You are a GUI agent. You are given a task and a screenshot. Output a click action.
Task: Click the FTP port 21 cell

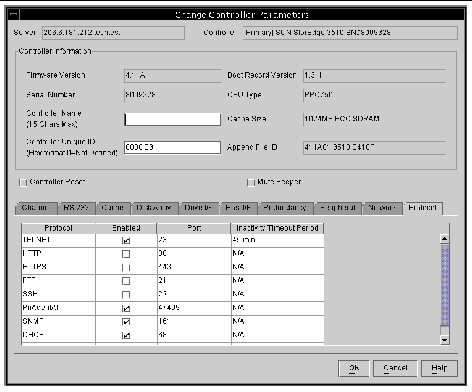(194, 281)
